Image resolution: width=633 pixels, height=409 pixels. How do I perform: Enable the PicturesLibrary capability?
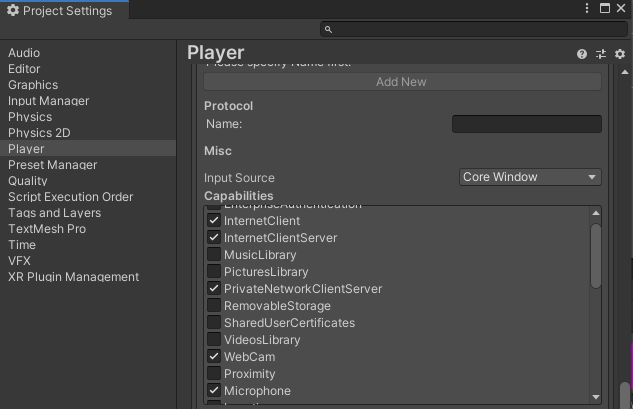pyautogui.click(x=214, y=272)
